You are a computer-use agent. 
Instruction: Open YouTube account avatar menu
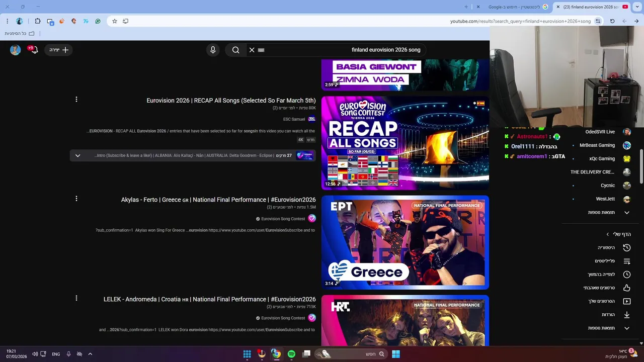tap(16, 50)
